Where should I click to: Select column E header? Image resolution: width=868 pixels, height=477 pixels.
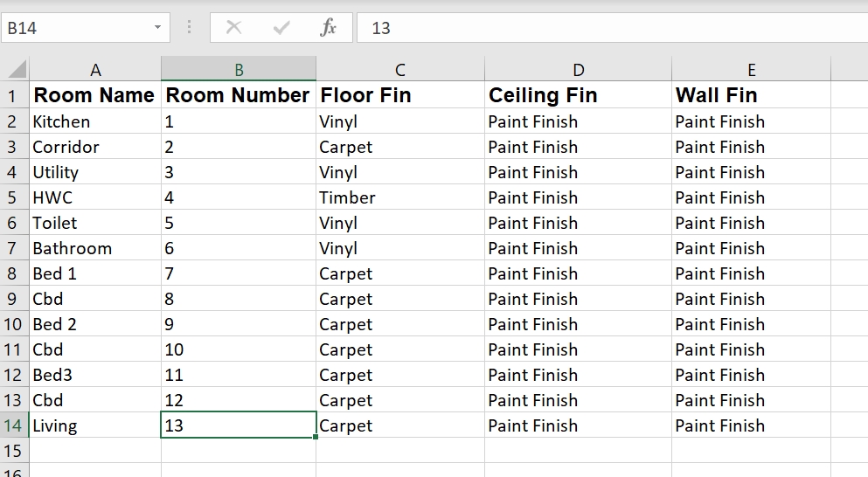coord(751,70)
